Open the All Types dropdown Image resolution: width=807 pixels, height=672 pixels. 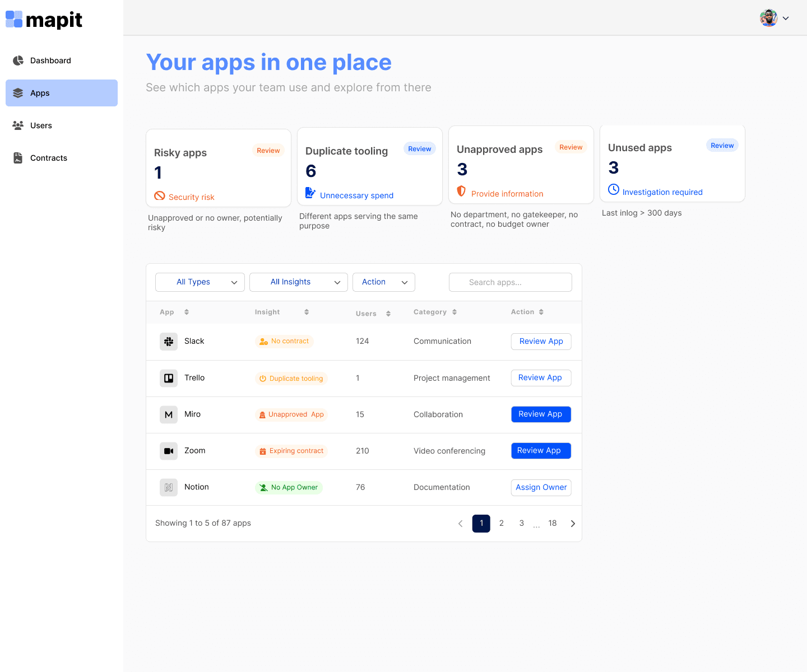click(x=200, y=282)
